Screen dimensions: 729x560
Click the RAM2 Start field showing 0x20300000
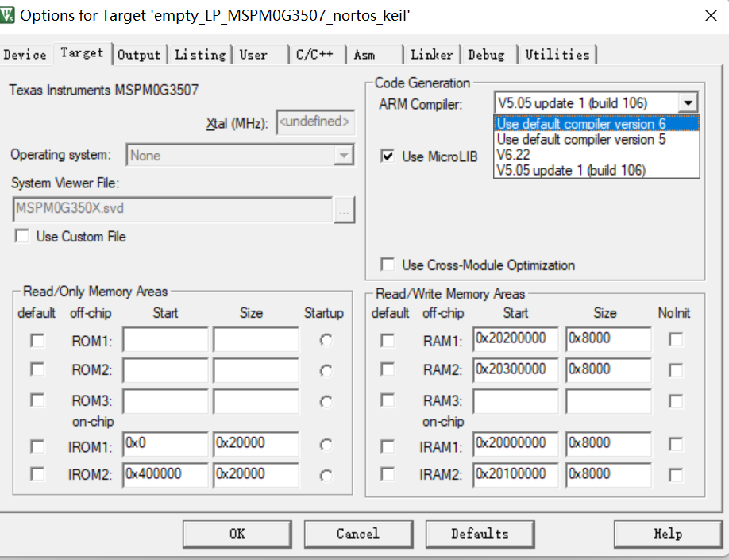(x=515, y=370)
